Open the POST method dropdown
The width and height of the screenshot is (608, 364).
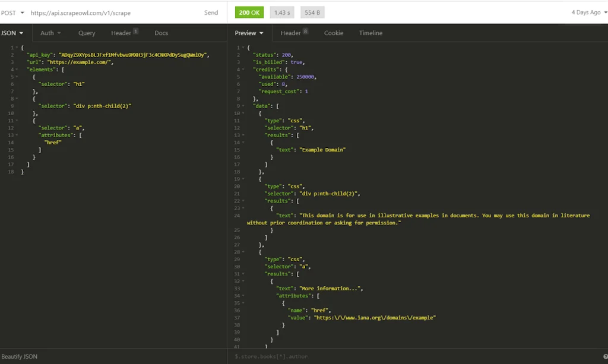point(12,12)
